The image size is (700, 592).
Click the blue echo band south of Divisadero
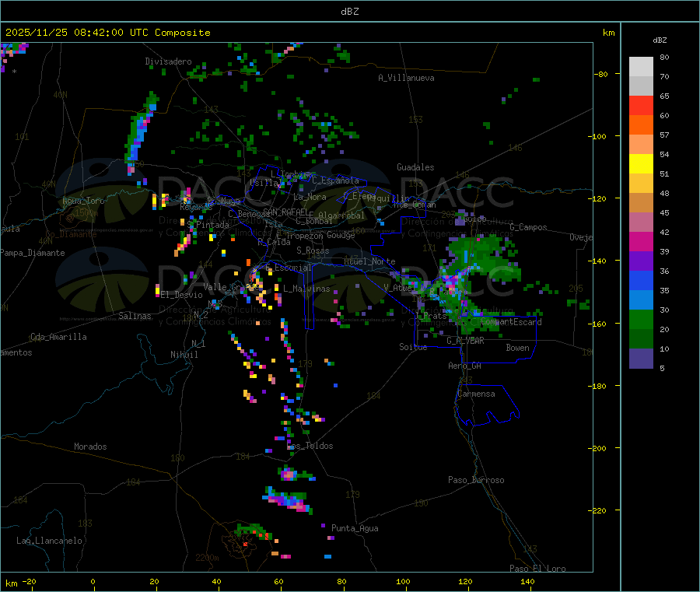[x=140, y=131]
